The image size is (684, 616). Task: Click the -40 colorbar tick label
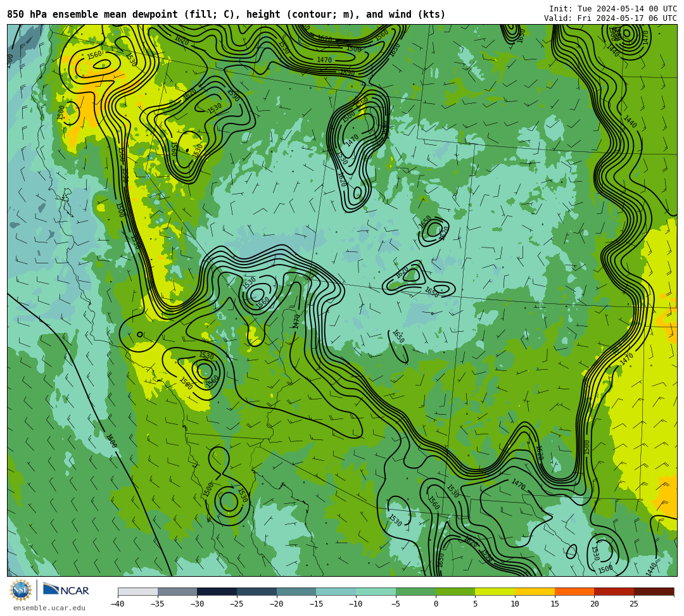(118, 604)
